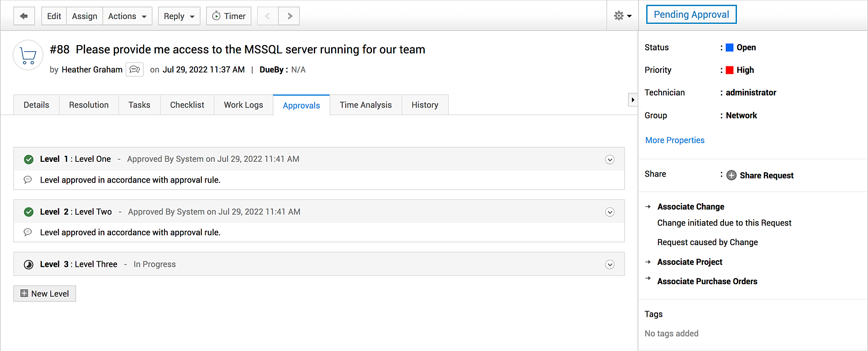Open the Reply dropdown
This screenshot has height=351, width=868.
pos(179,16)
